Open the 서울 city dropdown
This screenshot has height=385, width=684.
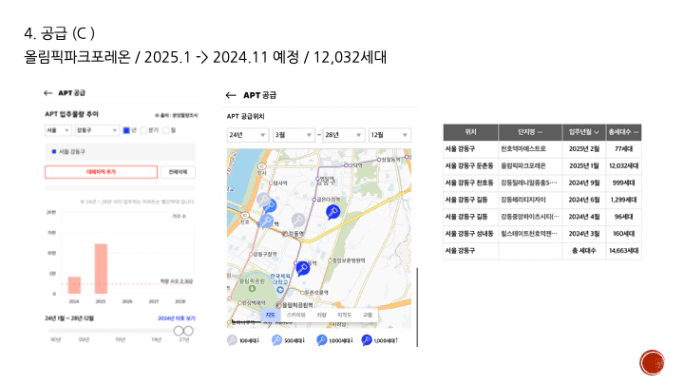tap(58, 130)
